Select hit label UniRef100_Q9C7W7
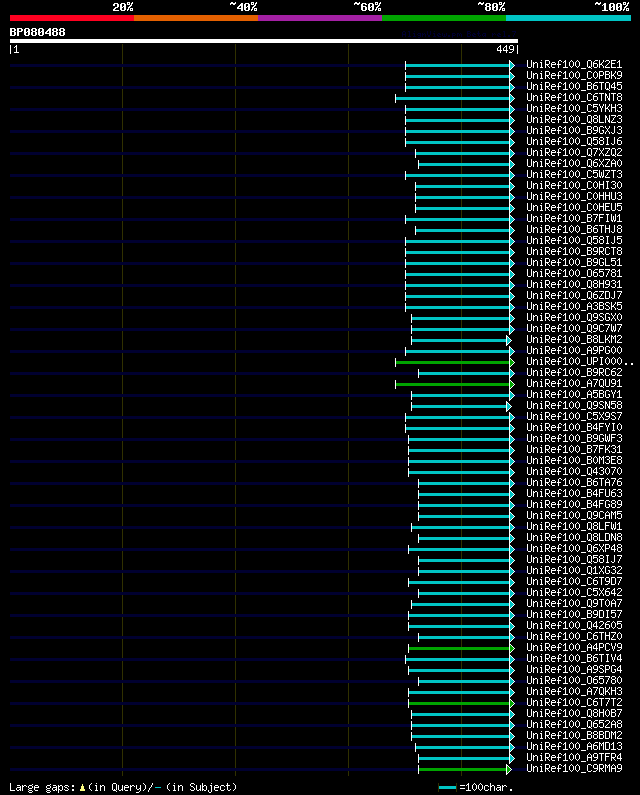This screenshot has width=640, height=795. tap(574, 329)
